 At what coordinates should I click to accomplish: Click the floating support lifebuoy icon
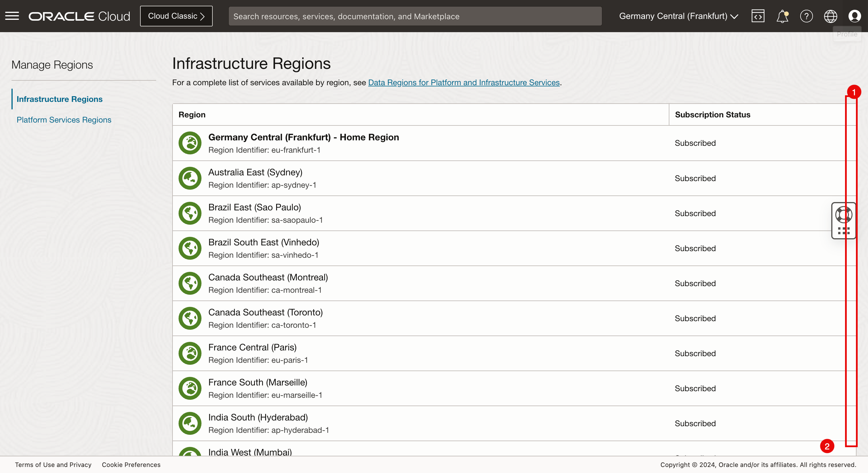(x=843, y=215)
